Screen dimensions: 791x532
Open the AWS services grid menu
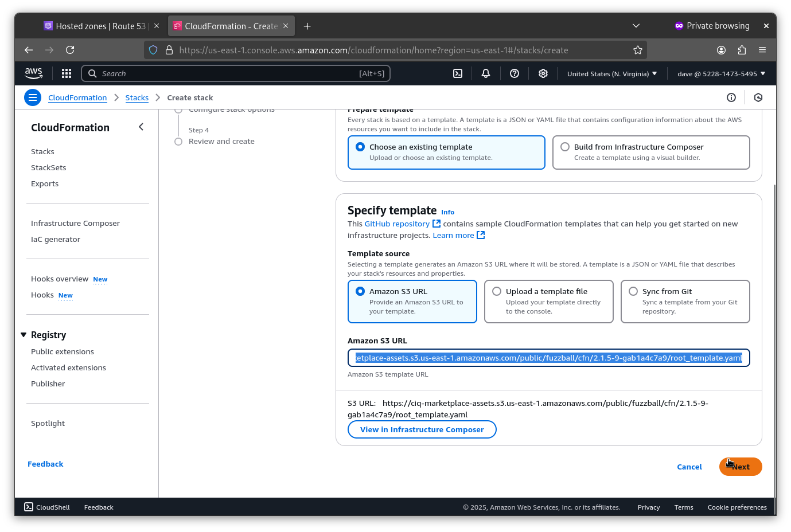tap(67, 73)
